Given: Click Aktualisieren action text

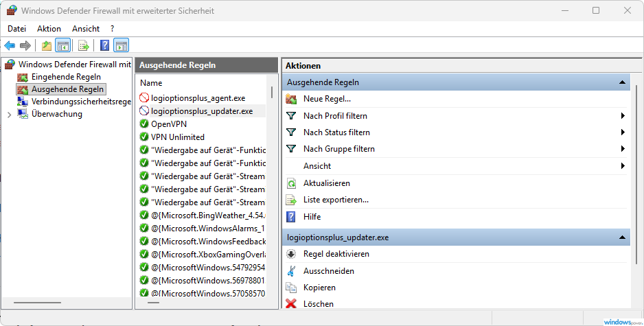Looking at the screenshot, I should tap(327, 183).
